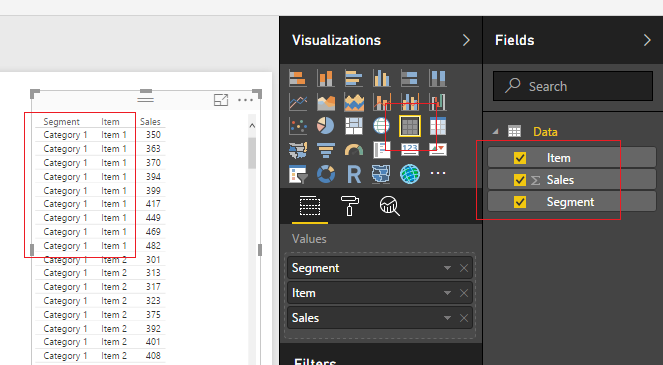663x365 pixels.
Task: Select the Matrix visual
Action: (437, 126)
